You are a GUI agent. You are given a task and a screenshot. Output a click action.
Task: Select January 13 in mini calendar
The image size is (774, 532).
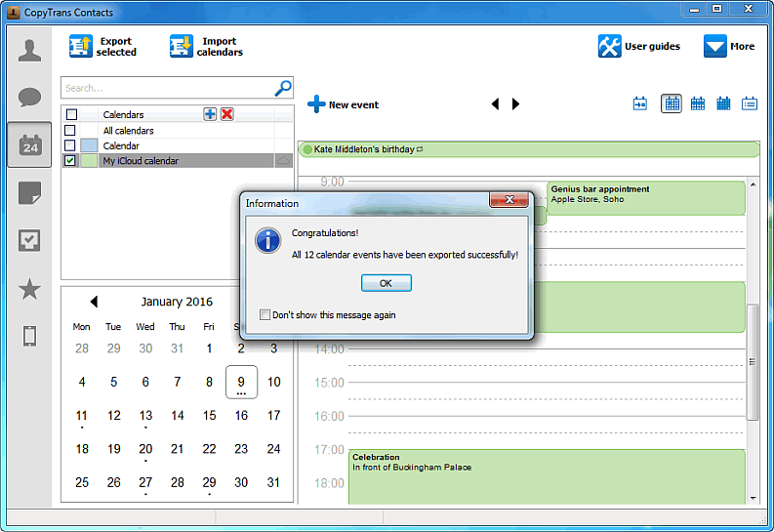[x=145, y=416]
